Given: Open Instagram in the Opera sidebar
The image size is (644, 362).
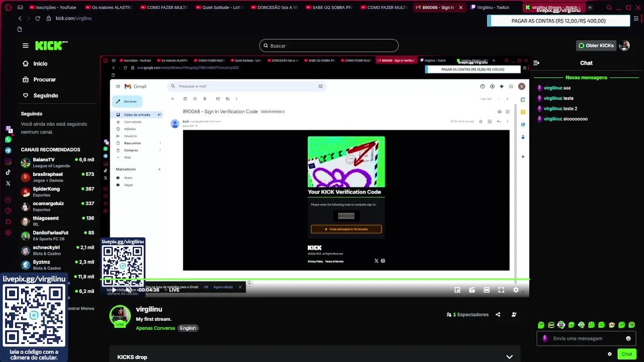Looking at the screenshot, I should click(x=8, y=161).
